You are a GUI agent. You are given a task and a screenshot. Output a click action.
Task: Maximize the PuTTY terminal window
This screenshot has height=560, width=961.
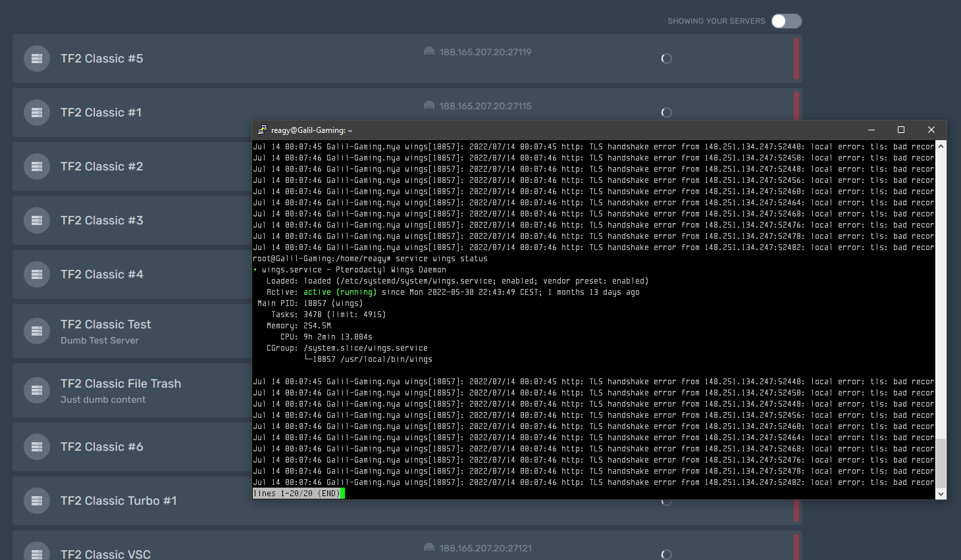(x=901, y=130)
